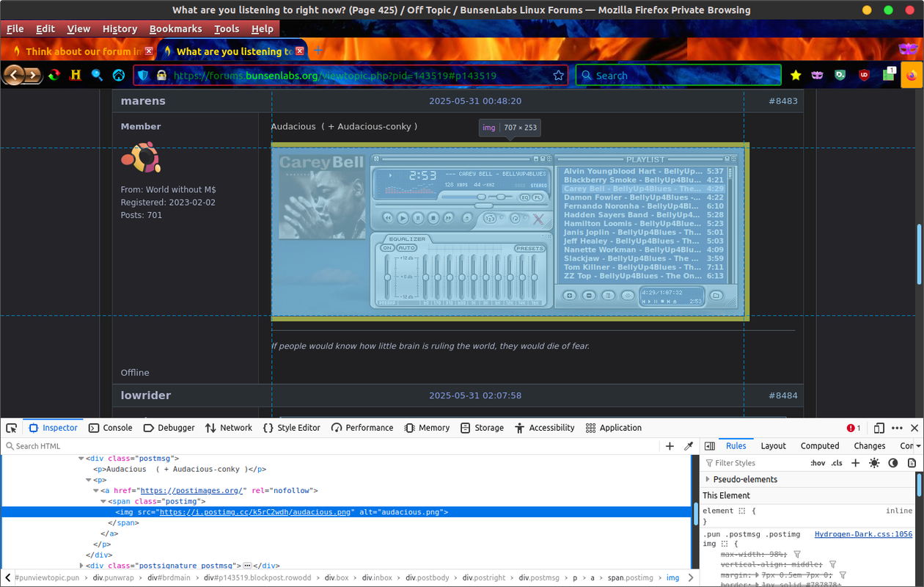Click the orange Firefox icon at the toolbar's right end
Screen dimensions: 924x587
(x=912, y=75)
